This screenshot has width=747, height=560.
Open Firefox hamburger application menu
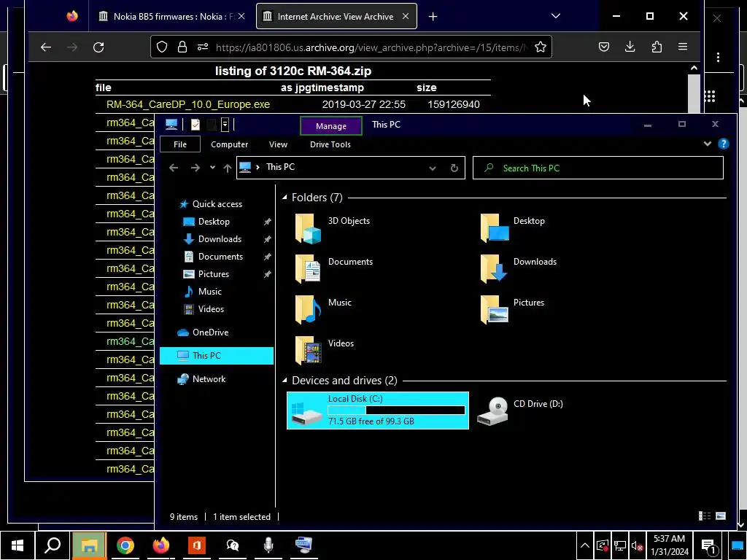(683, 47)
